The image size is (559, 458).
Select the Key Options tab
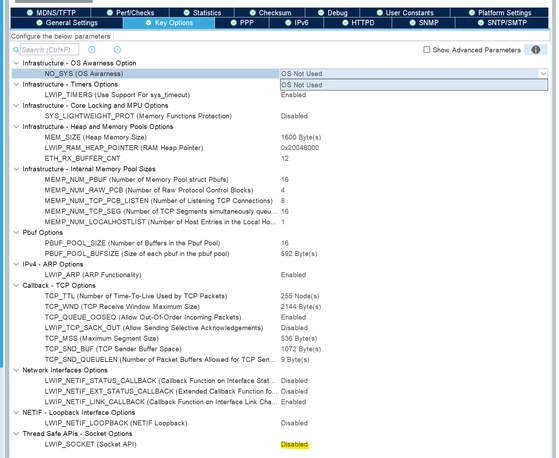tap(169, 23)
